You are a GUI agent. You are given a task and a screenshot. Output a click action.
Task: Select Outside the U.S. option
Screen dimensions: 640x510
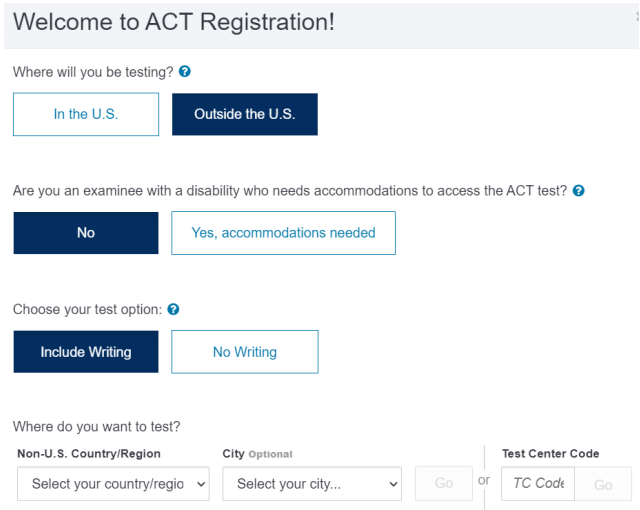click(245, 114)
